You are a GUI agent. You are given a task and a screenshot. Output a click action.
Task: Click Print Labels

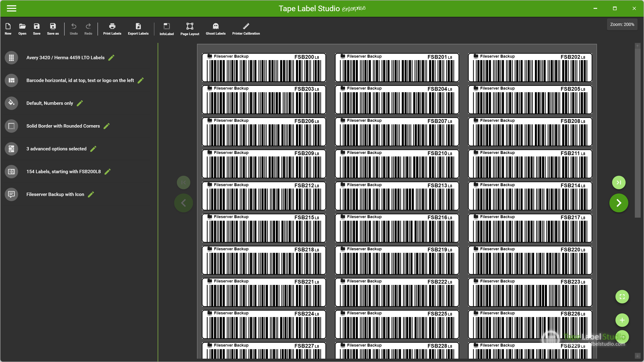pyautogui.click(x=112, y=29)
